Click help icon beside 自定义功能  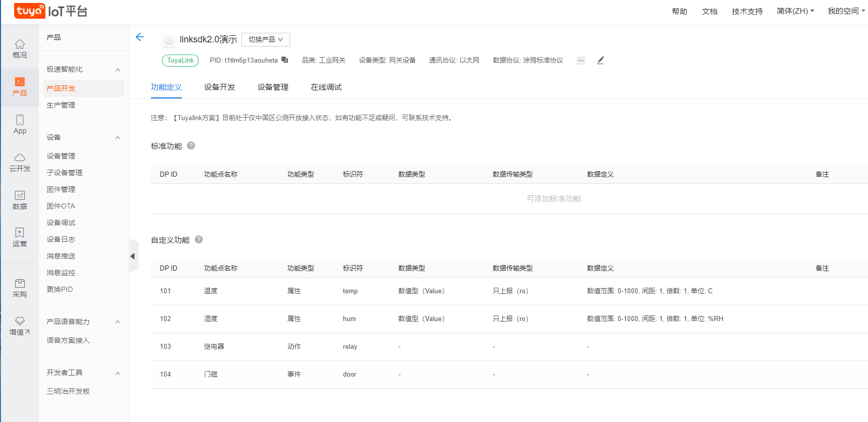(x=199, y=239)
